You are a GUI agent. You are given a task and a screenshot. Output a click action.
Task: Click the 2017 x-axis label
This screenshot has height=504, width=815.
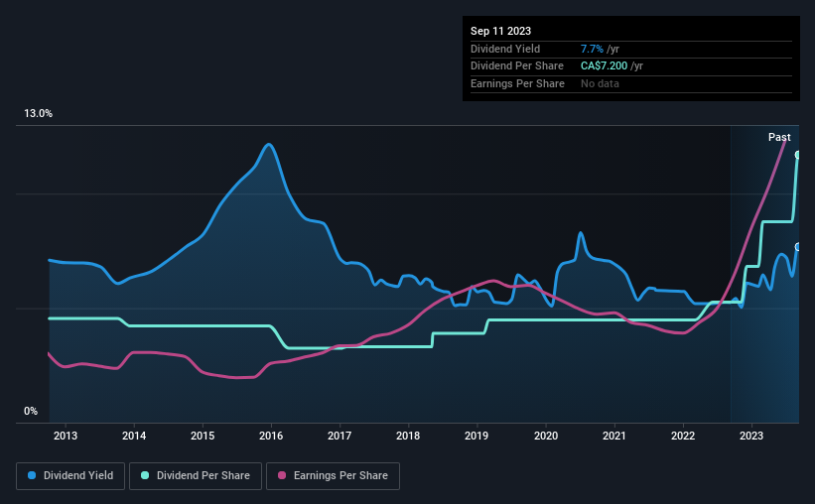[x=340, y=436]
